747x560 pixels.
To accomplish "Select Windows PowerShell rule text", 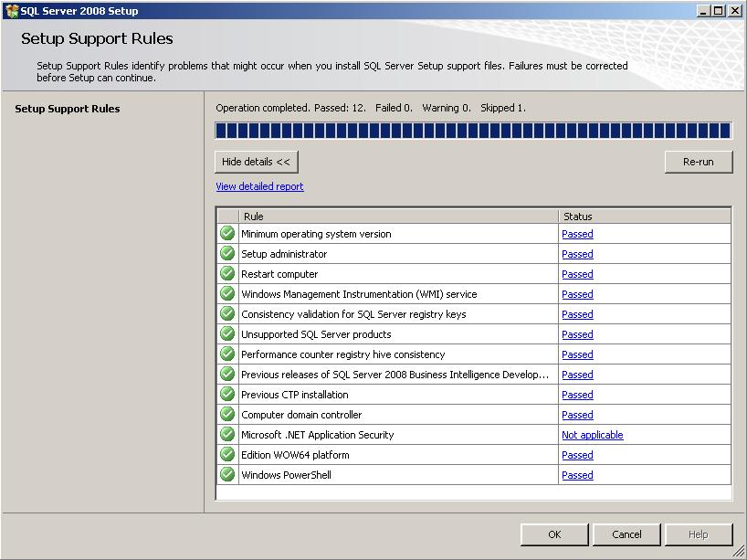I will click(286, 475).
